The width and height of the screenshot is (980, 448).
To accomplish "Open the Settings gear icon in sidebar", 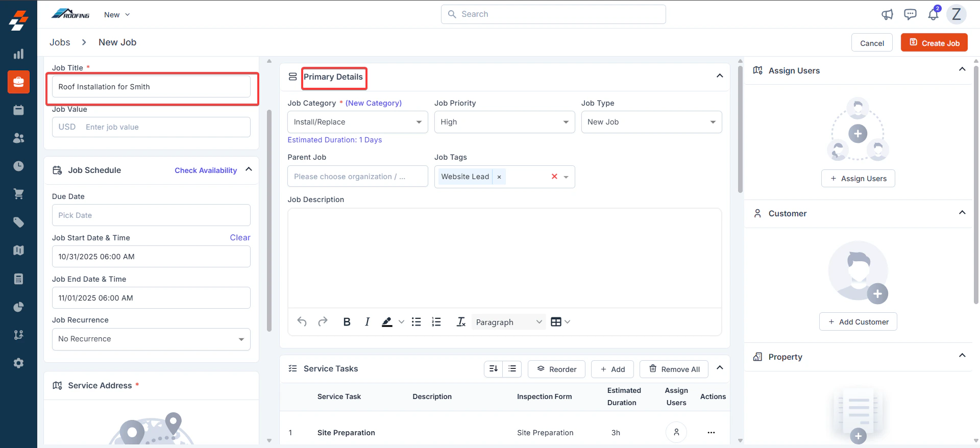I will pyautogui.click(x=18, y=363).
